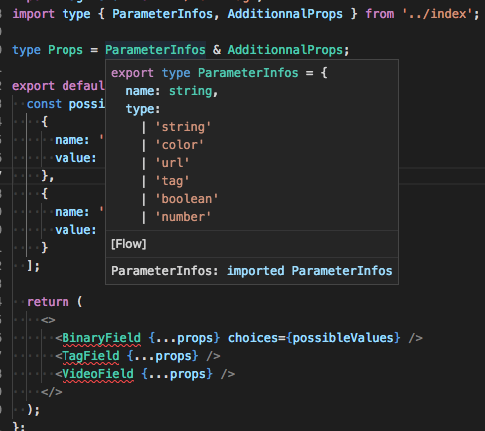The width and height of the screenshot is (485, 431).
Task: Click 'export type ParameterInfos' tooltip header line
Action: [x=219, y=73]
